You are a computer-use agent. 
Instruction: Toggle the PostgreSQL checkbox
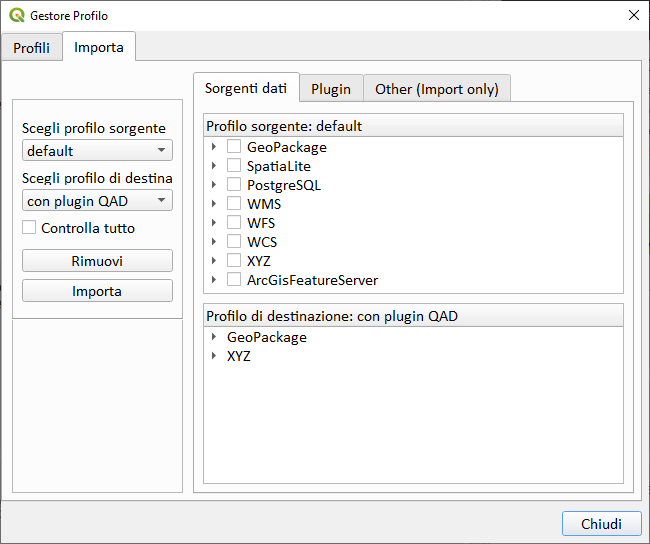234,185
